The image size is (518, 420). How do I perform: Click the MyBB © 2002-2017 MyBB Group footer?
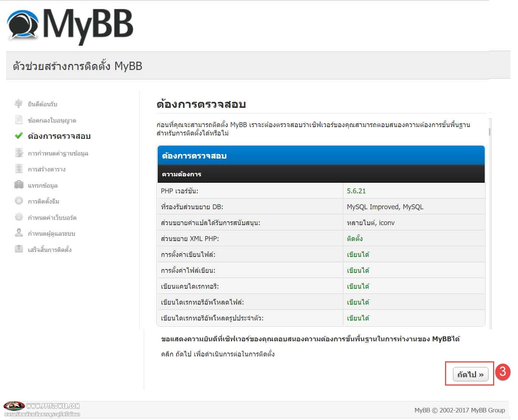(460, 410)
